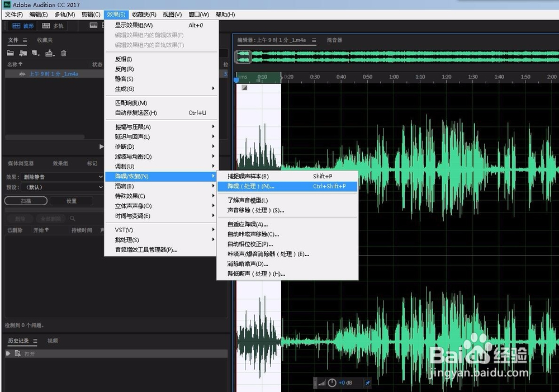Viewport: 559px width, 392px height.
Task: Open the 编辑(E) menu
Action: [38, 15]
